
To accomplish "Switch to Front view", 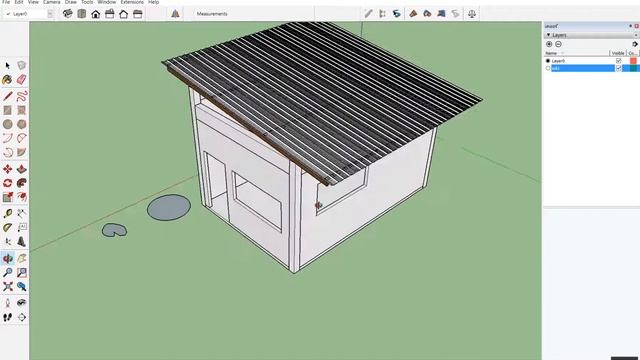I will pos(96,14).
